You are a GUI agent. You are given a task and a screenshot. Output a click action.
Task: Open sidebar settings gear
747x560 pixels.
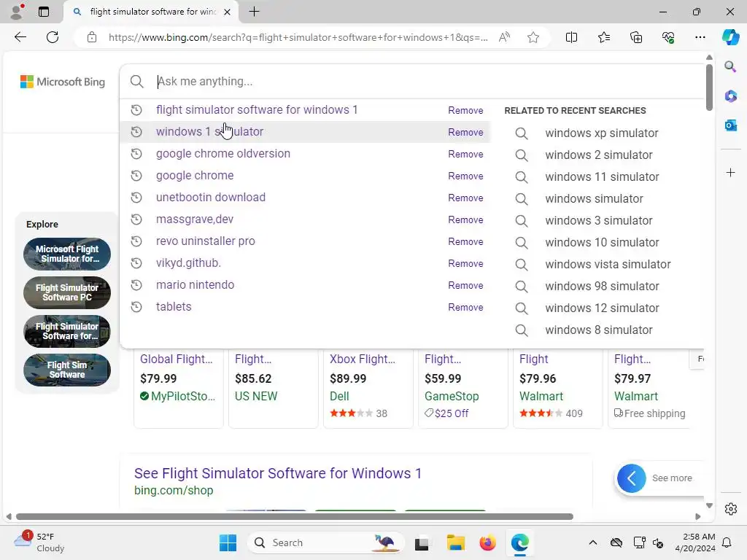coord(731,509)
